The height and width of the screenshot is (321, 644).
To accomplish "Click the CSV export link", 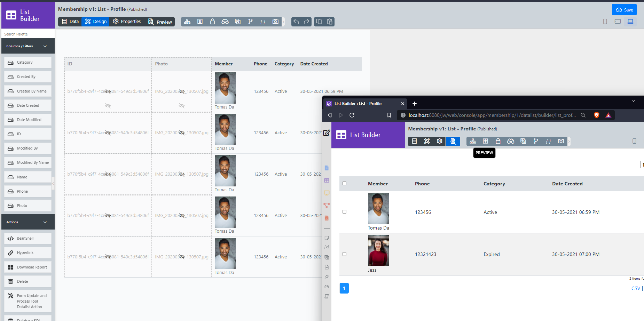I will (x=636, y=288).
